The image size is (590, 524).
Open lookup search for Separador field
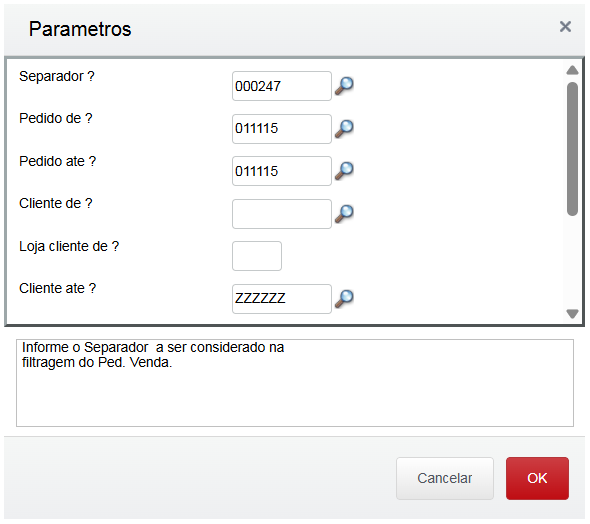pyautogui.click(x=344, y=86)
